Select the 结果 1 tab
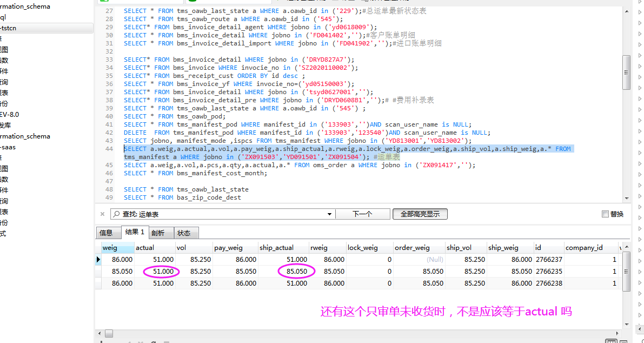Image resolution: width=644 pixels, height=343 pixels. [x=135, y=232]
